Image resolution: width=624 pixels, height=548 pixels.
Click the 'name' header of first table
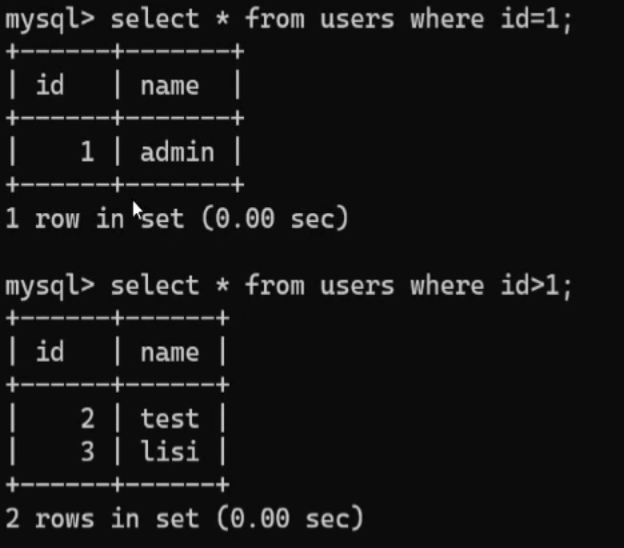(170, 86)
